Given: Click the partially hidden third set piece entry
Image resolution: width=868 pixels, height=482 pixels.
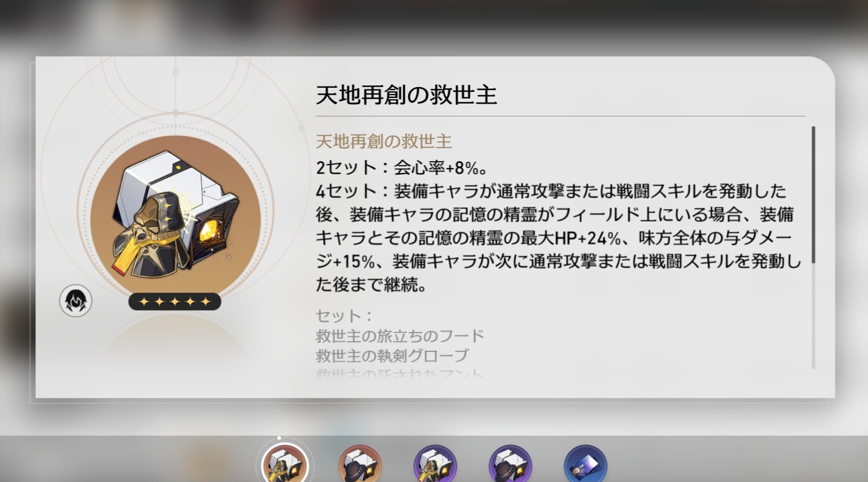Looking at the screenshot, I should [x=399, y=374].
